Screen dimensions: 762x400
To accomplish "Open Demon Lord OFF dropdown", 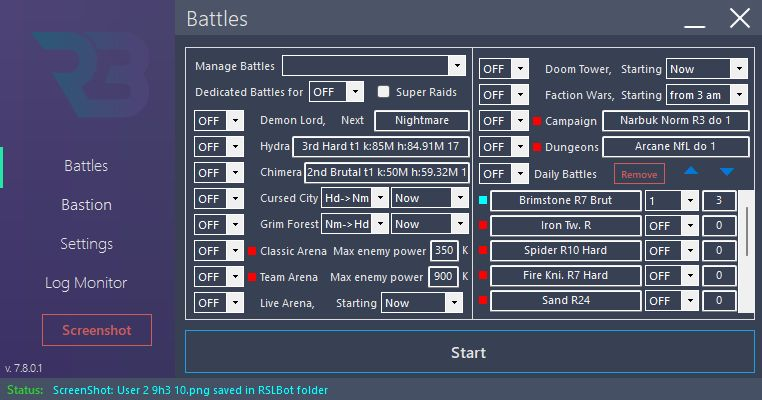I will [x=219, y=121].
